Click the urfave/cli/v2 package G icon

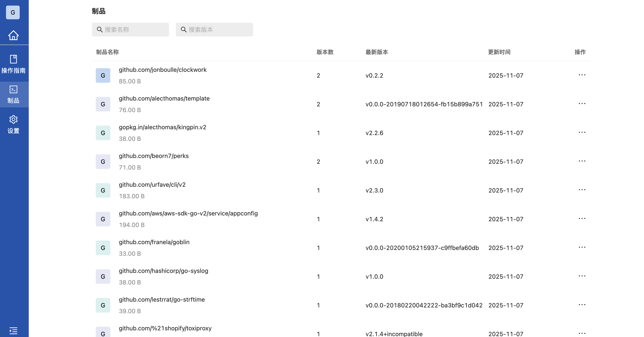coord(103,190)
